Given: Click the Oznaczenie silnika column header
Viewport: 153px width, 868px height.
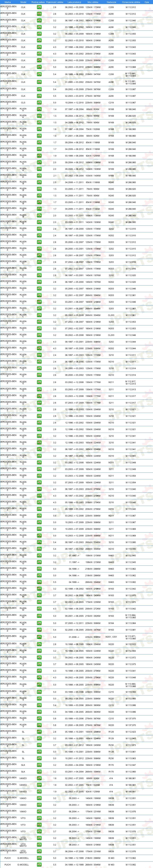Looking at the screenshot, I should pos(131,2).
